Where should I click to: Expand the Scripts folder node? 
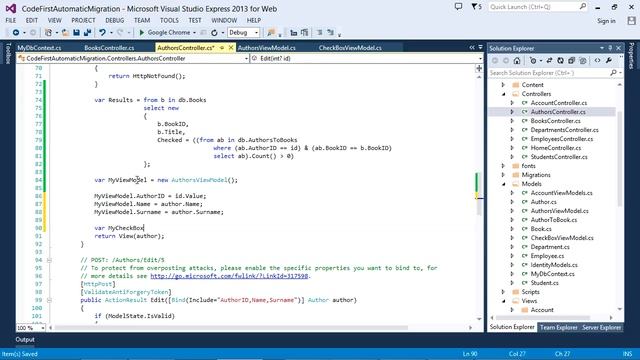[504, 292]
